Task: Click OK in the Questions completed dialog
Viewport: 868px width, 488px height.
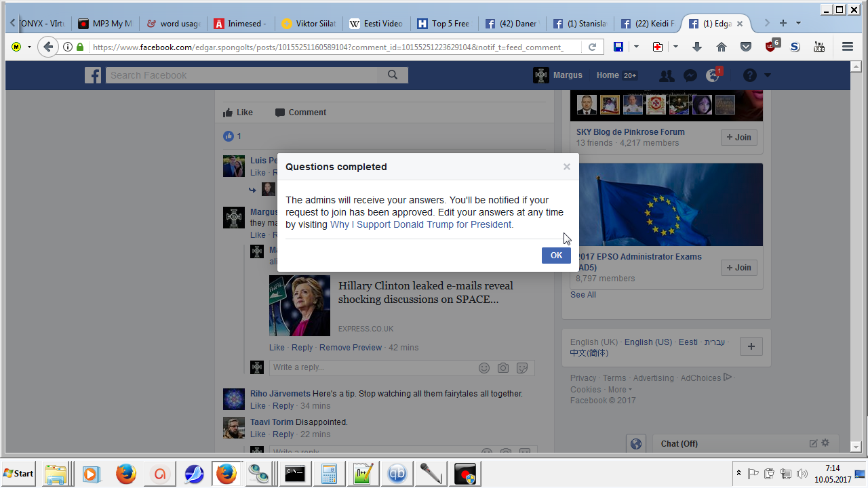Action: point(556,256)
